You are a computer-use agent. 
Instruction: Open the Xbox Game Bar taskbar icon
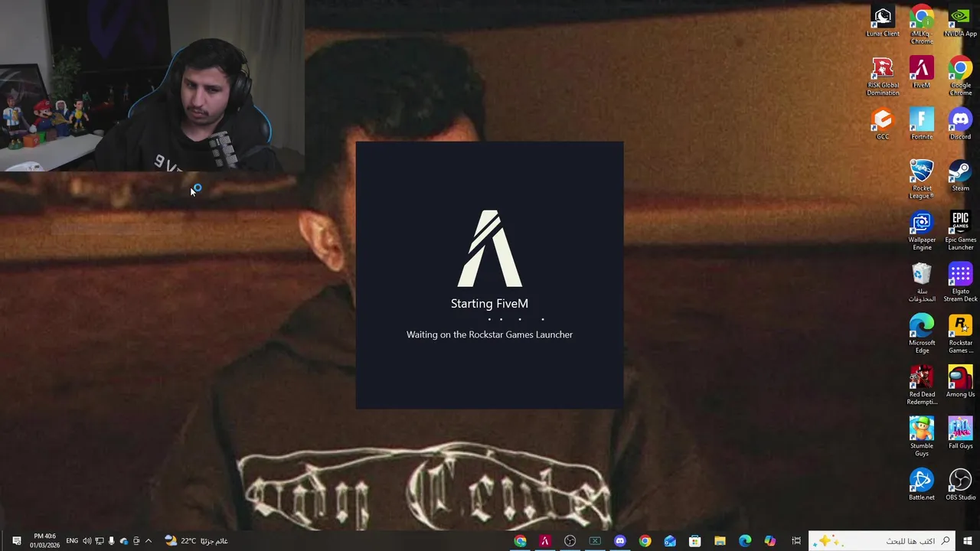[595, 541]
